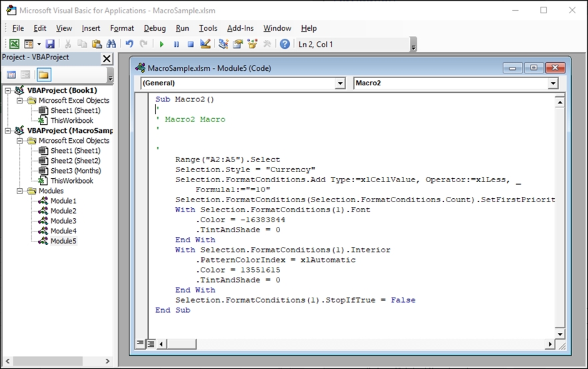Click the Cut scissors icon
The image size is (588, 369).
[68, 44]
